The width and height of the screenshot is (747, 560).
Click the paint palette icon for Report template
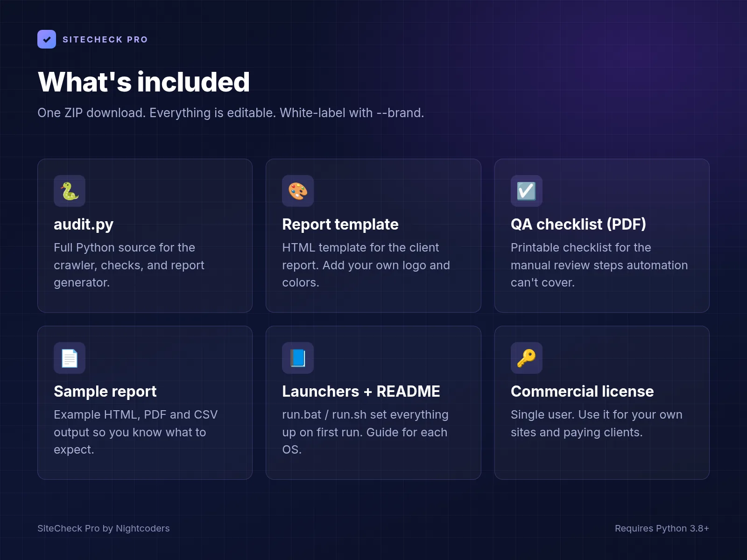pos(298,191)
